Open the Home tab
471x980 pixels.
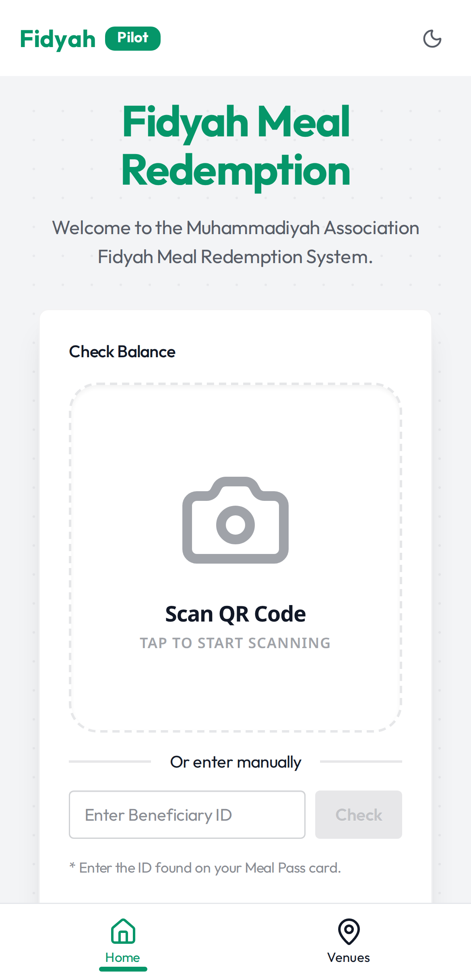coord(123,943)
